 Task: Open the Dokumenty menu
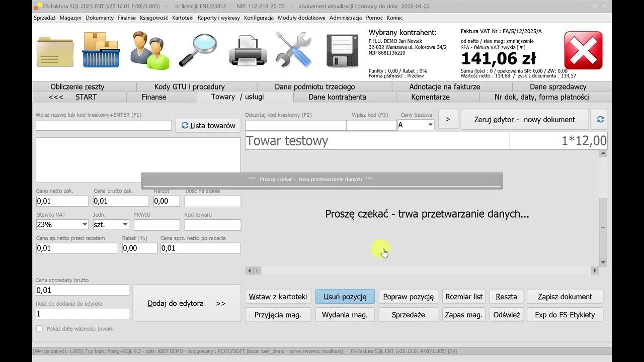pos(100,18)
